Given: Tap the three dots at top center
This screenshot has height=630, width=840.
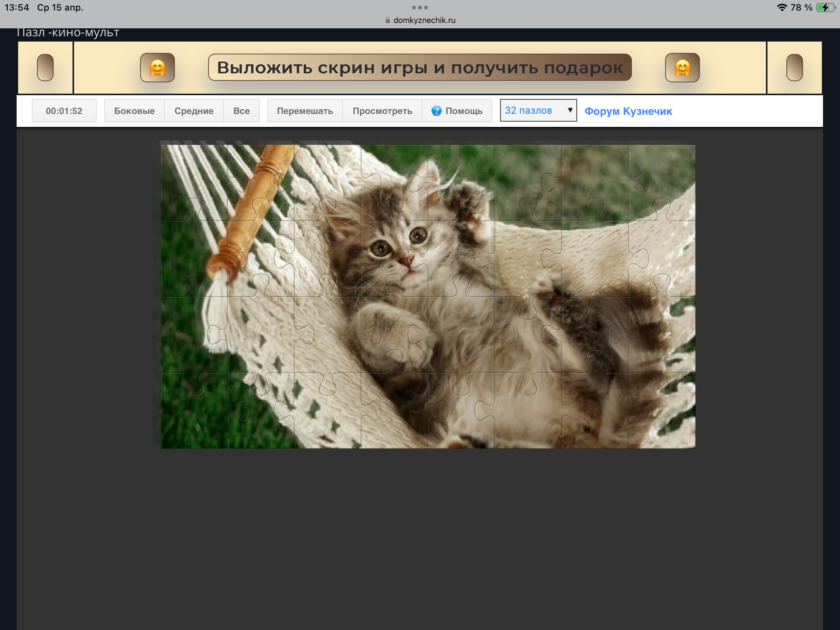Looking at the screenshot, I should [420, 8].
